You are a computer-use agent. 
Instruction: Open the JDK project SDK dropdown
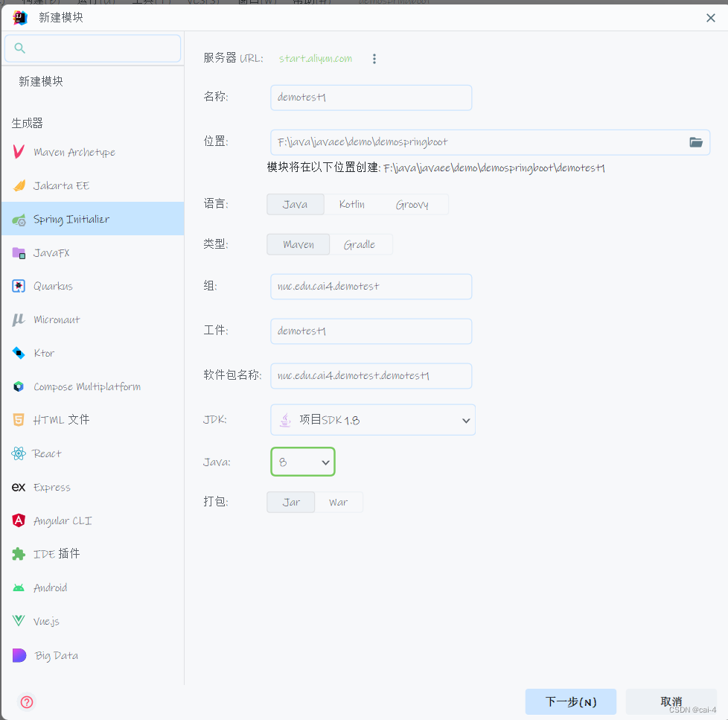pos(373,420)
